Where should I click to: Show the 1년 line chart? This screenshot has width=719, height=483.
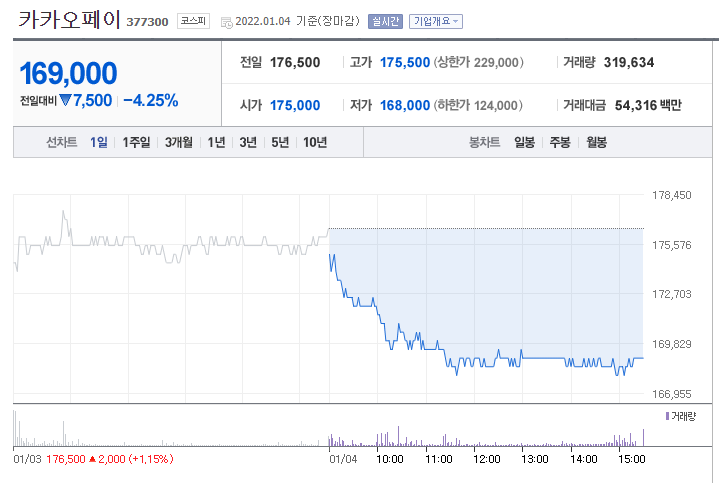(x=216, y=142)
